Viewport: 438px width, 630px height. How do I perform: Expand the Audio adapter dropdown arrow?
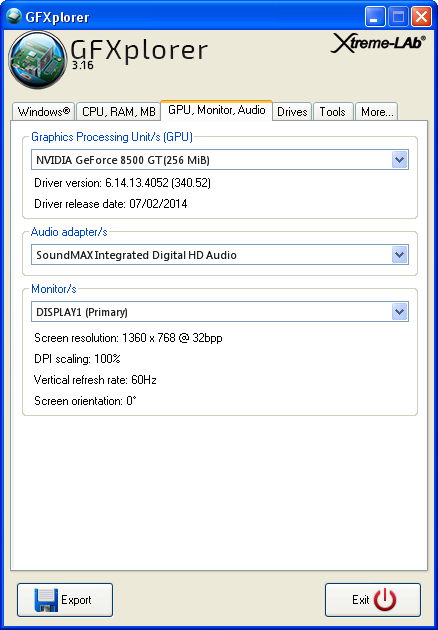(x=399, y=255)
